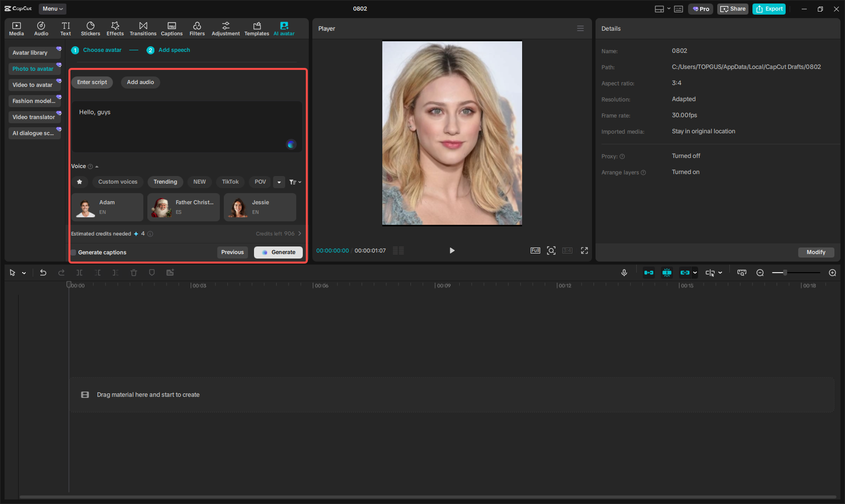Open the Custom voices tab
The image size is (845, 504).
(x=118, y=182)
